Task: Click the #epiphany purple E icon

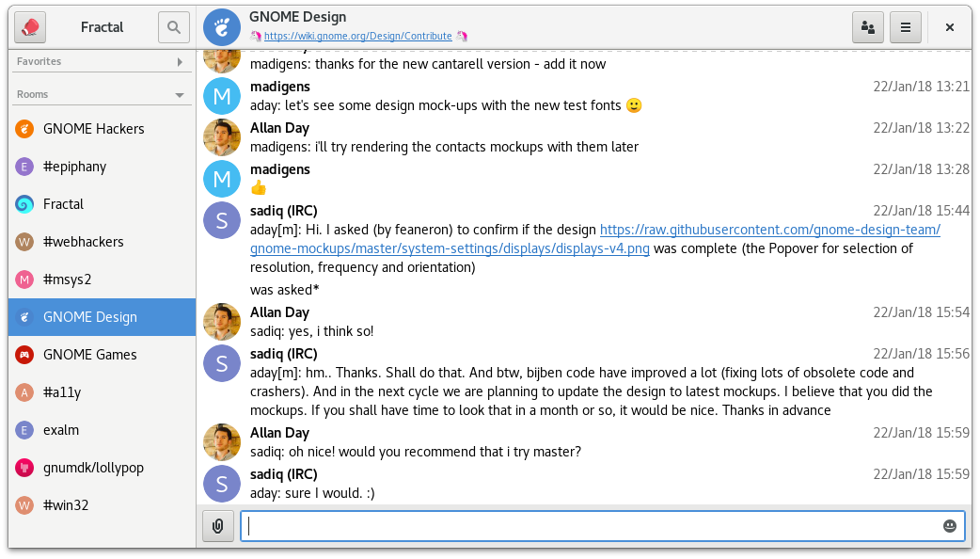Action: [24, 167]
